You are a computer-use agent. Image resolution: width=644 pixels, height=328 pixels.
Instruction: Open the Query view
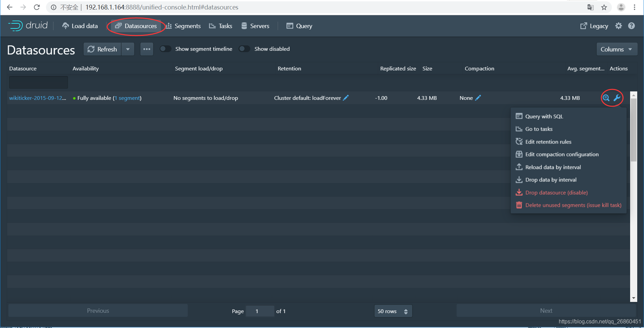[x=299, y=26]
